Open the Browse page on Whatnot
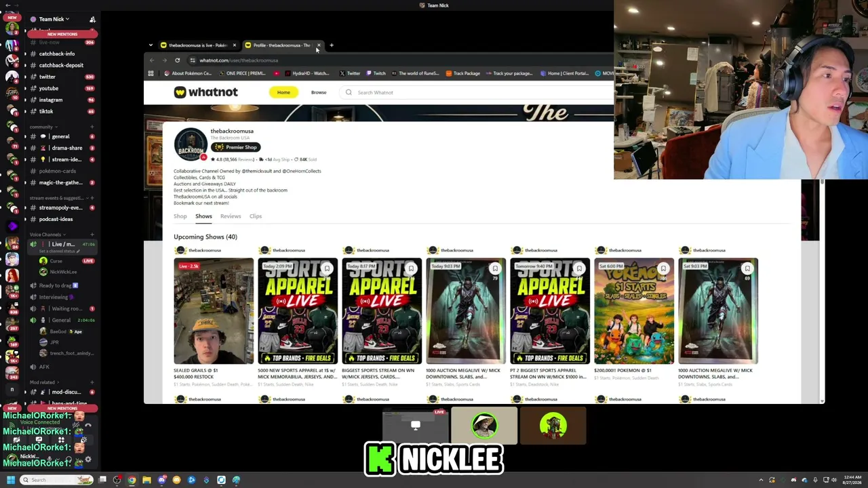Image resolution: width=868 pixels, height=488 pixels. point(319,92)
